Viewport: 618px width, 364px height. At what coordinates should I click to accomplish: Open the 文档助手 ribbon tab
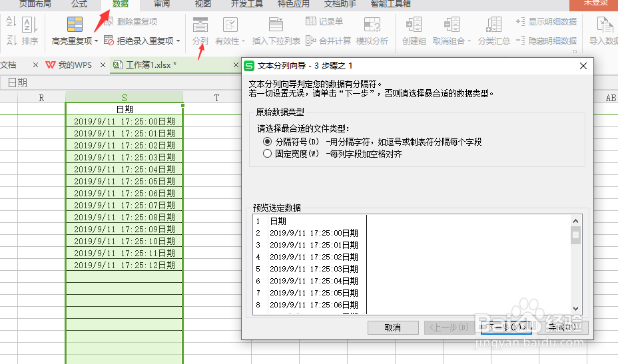point(340,4)
